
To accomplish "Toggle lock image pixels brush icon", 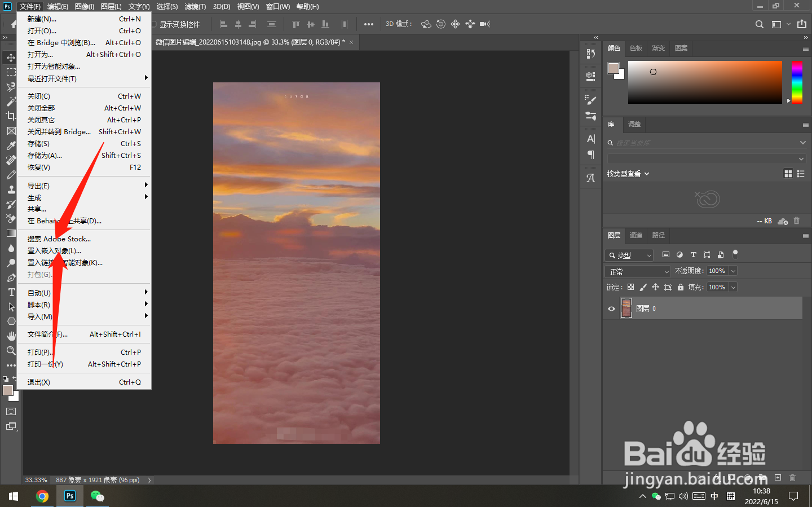I will 643,287.
